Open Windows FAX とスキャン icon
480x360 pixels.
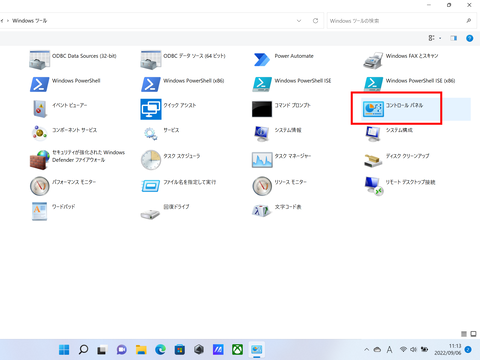tap(373, 61)
